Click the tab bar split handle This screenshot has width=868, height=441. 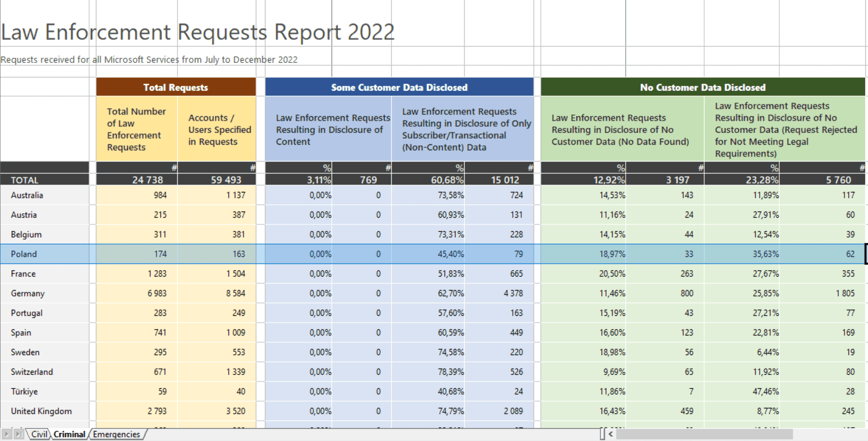coord(602,434)
